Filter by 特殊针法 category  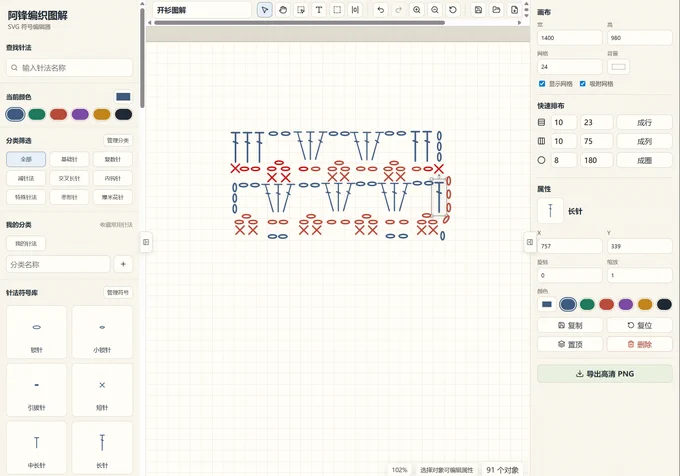tap(26, 197)
